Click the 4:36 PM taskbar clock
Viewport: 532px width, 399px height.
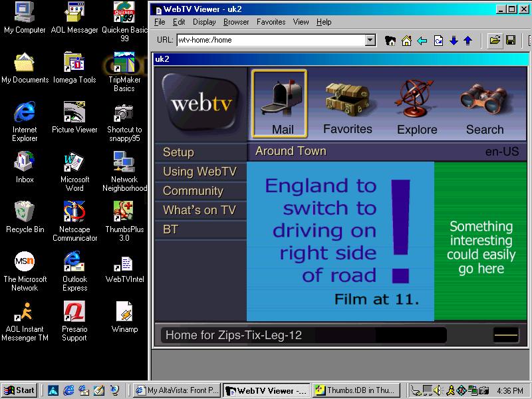pyautogui.click(x=510, y=391)
